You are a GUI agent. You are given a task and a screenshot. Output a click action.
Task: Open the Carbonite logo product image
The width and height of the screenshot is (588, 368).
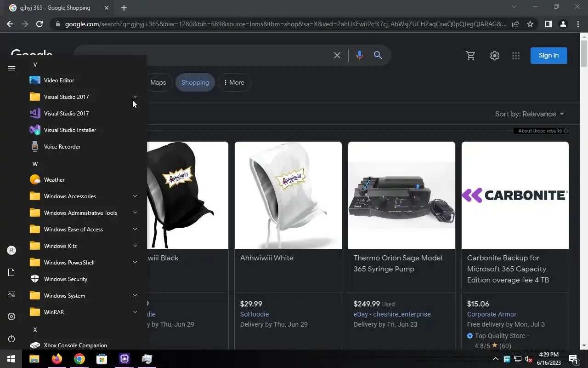coord(515,195)
